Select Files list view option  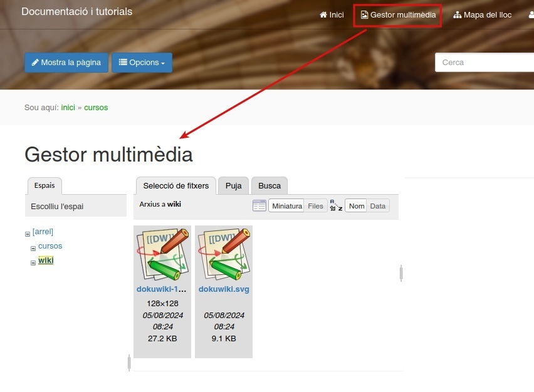click(x=315, y=206)
